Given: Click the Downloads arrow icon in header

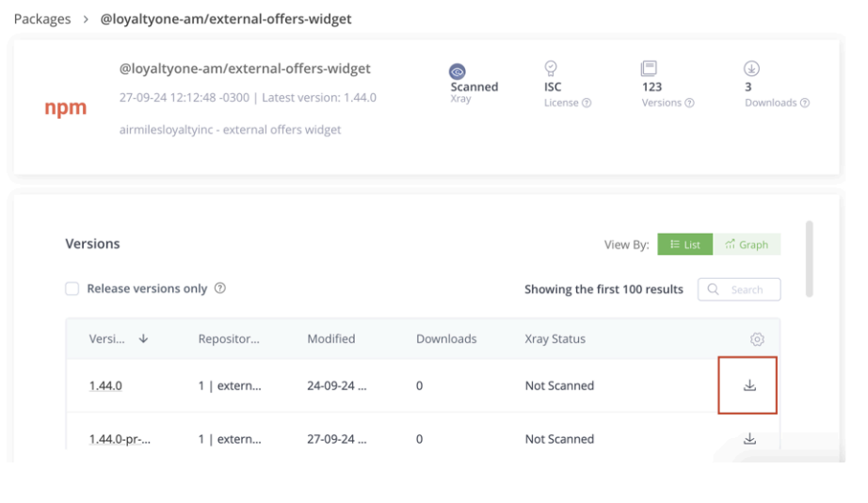Looking at the screenshot, I should pos(751,68).
